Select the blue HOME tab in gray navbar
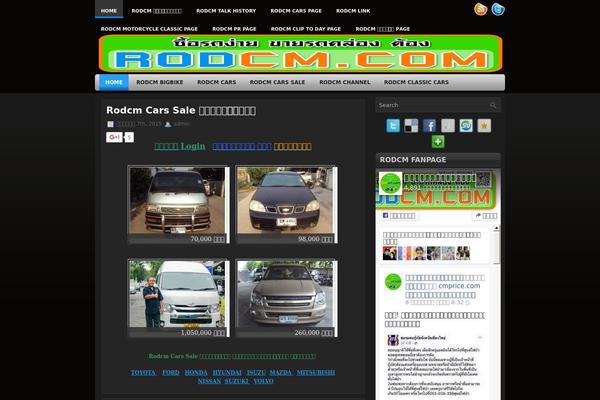This screenshot has width=600, height=400. pos(114,82)
